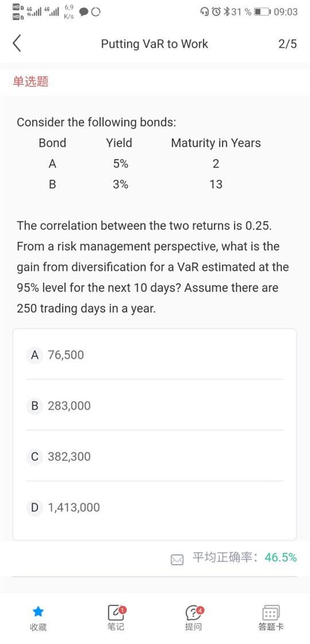Open the 答题卡 answer card icon
Viewport: 310px width, 644px height.
(x=271, y=612)
